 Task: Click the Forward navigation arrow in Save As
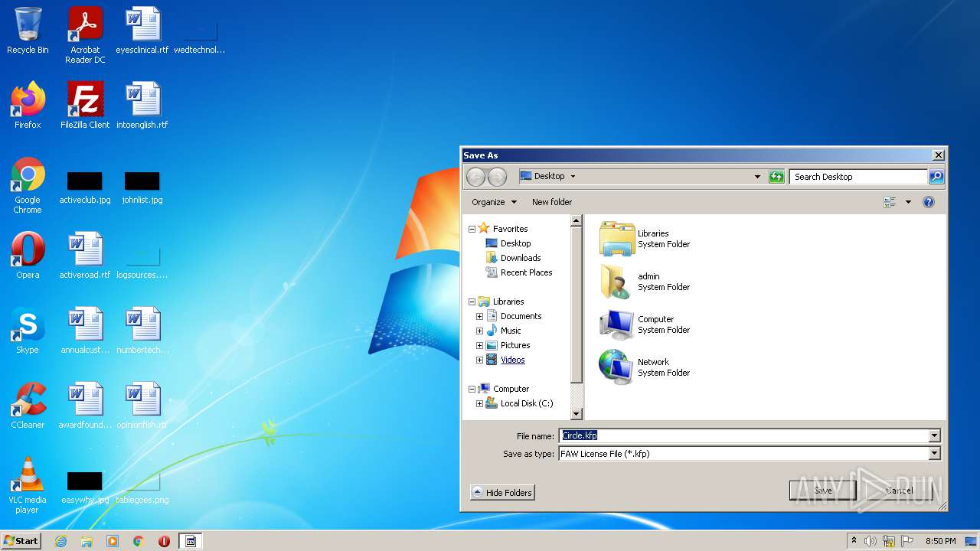click(497, 177)
